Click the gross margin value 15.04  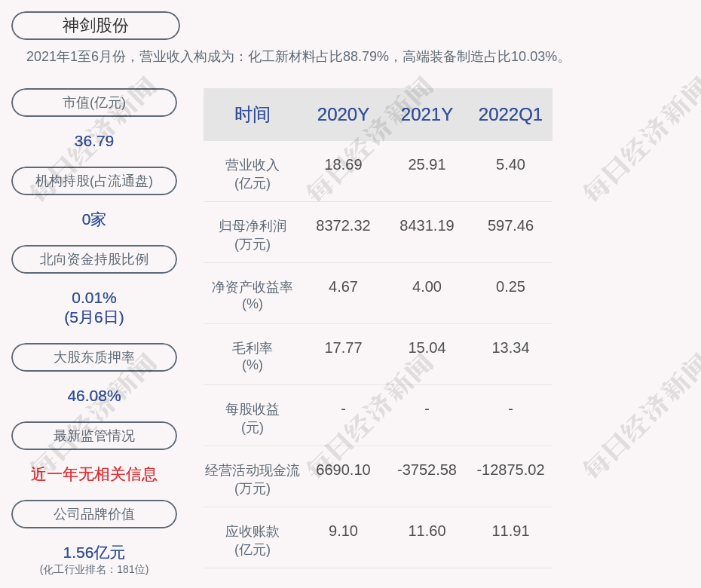point(427,348)
